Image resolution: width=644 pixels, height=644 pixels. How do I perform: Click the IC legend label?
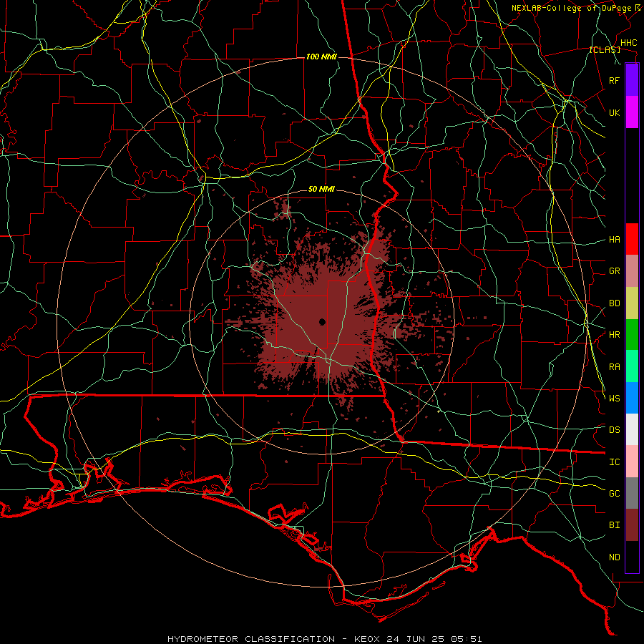[x=614, y=462]
